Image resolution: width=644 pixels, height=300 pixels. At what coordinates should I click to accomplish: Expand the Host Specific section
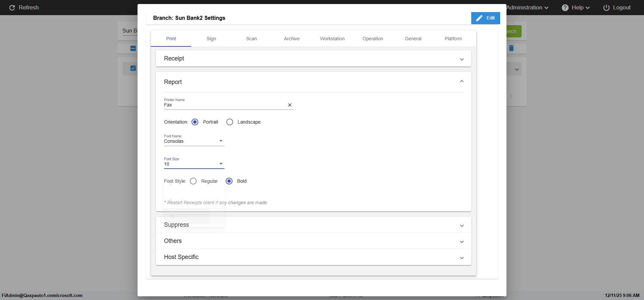point(462,258)
